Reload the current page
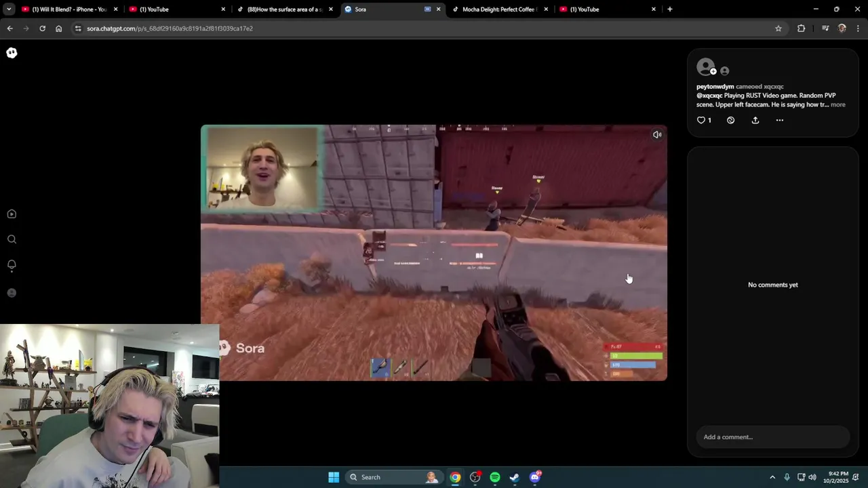The width and height of the screenshot is (868, 488). coord(42,28)
